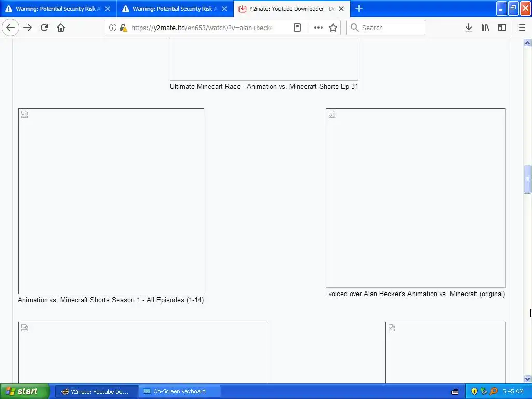Activate Y2mate Firefox window in taskbar
The height and width of the screenshot is (399, 532).
coord(96,392)
